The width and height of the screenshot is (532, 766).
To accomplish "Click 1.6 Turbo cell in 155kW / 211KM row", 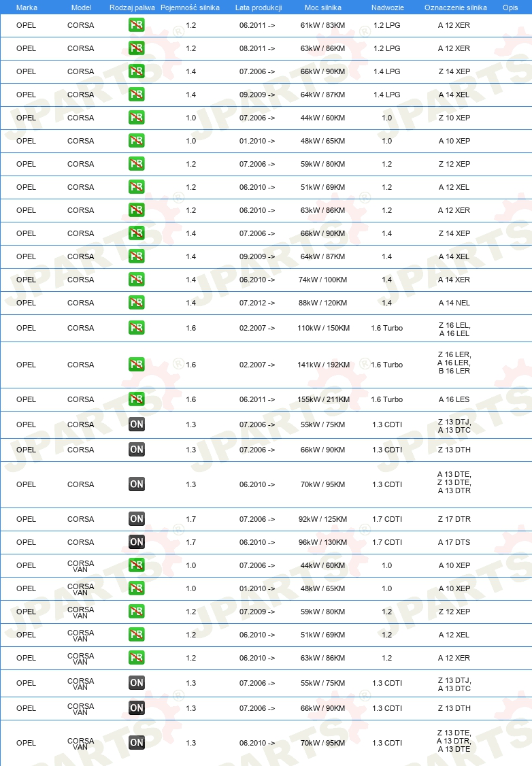I will [387, 399].
